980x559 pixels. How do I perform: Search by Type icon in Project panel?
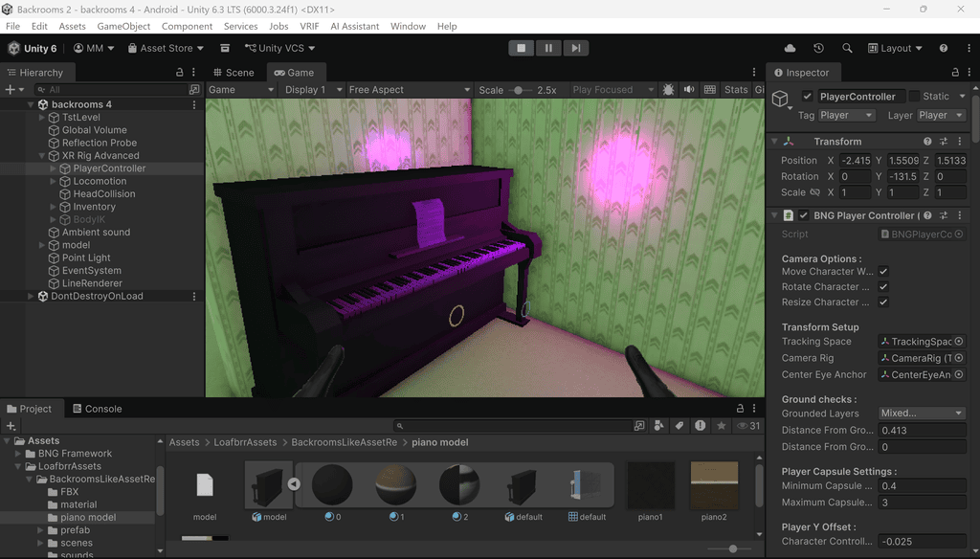click(x=658, y=426)
